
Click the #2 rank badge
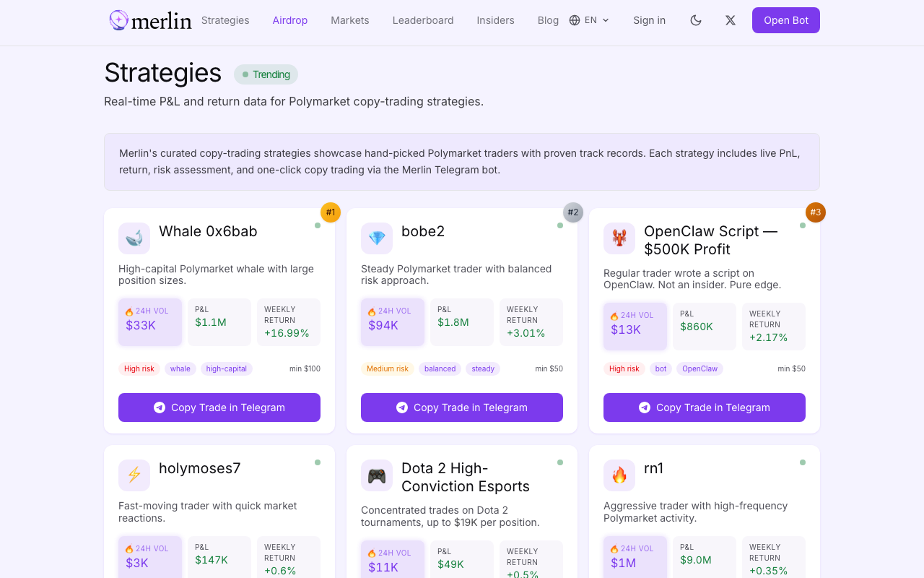tap(573, 212)
